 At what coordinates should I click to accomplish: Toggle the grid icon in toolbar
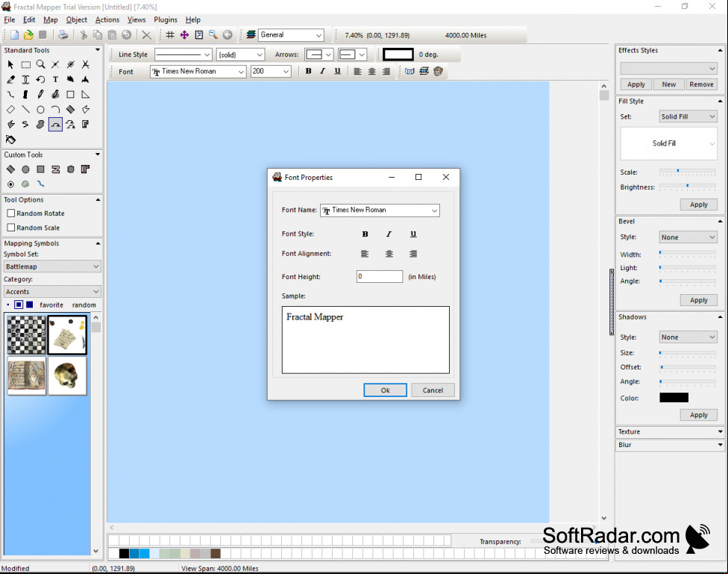click(x=170, y=35)
